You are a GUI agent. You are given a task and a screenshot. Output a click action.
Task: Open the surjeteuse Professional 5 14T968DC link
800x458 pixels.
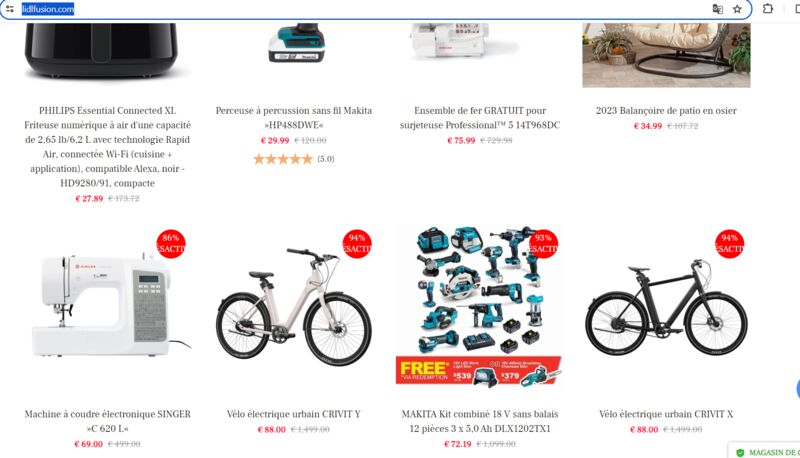coord(480,117)
